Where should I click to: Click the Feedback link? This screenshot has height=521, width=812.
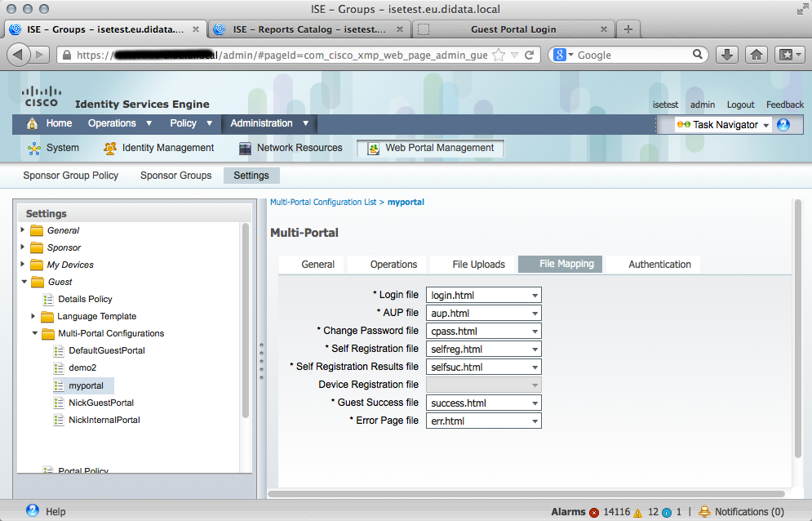(784, 105)
